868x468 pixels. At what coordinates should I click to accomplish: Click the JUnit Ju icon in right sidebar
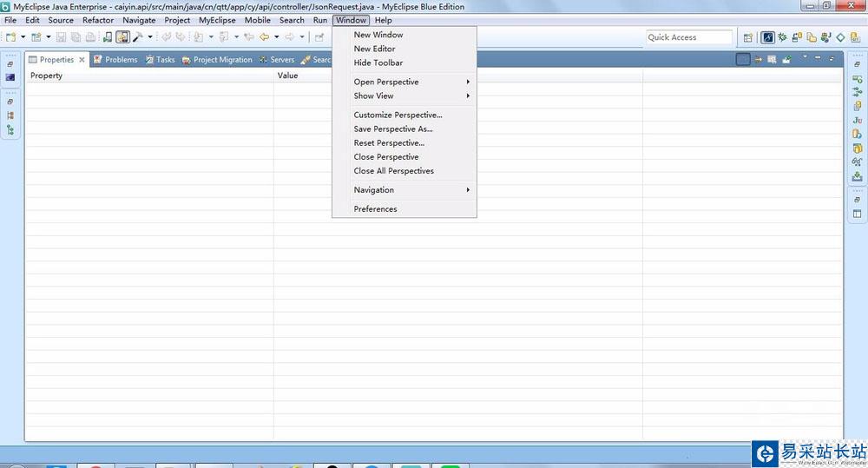click(858, 120)
